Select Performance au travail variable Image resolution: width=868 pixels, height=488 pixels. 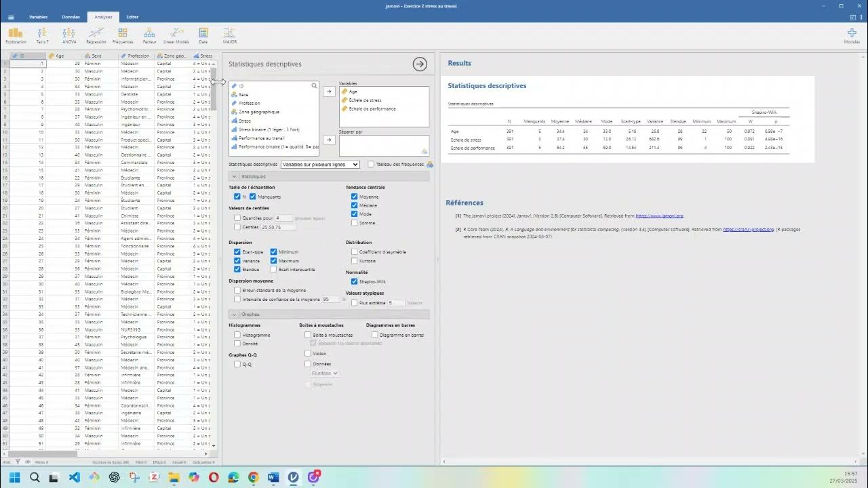pyautogui.click(x=261, y=138)
